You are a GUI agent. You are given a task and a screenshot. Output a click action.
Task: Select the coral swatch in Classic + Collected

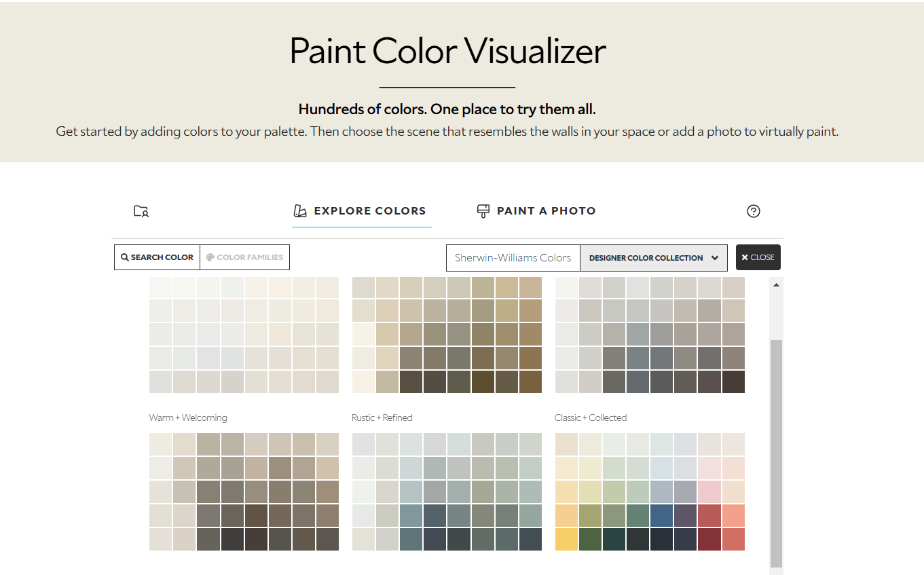click(x=733, y=516)
